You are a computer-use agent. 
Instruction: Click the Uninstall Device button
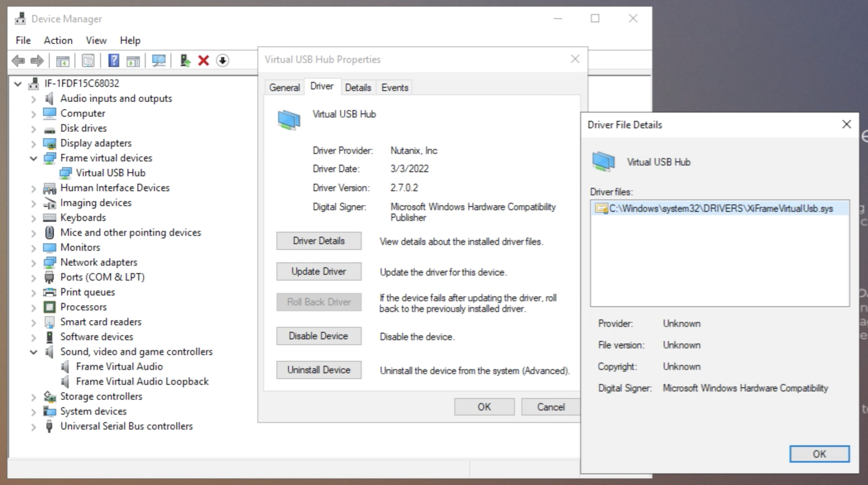[x=319, y=370]
